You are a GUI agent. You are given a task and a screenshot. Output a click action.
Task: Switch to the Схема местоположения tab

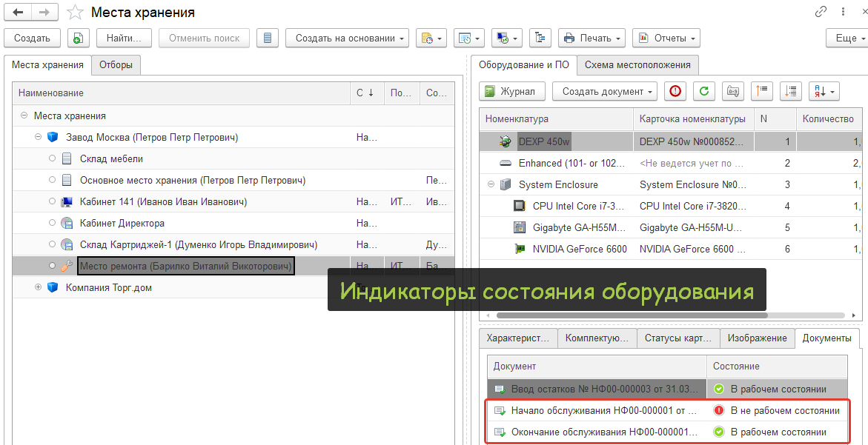637,65
